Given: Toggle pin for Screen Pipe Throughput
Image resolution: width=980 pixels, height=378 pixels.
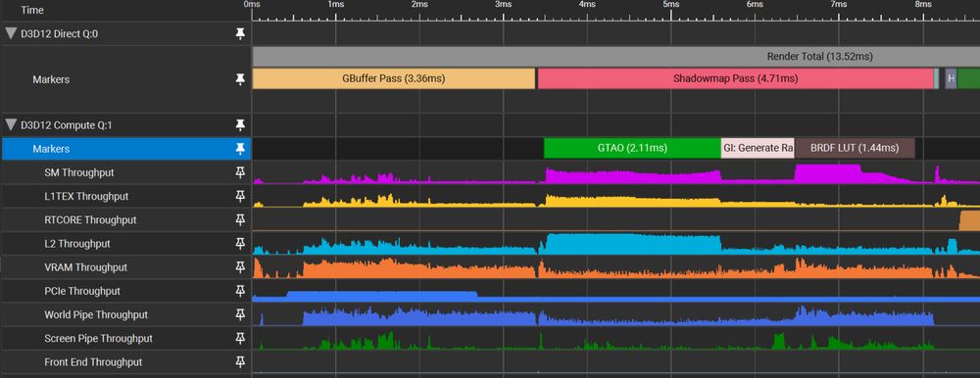Looking at the screenshot, I should click(240, 339).
